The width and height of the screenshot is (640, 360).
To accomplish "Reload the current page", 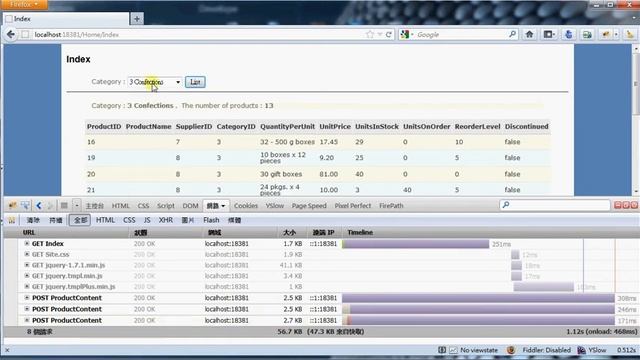I will coord(389,35).
